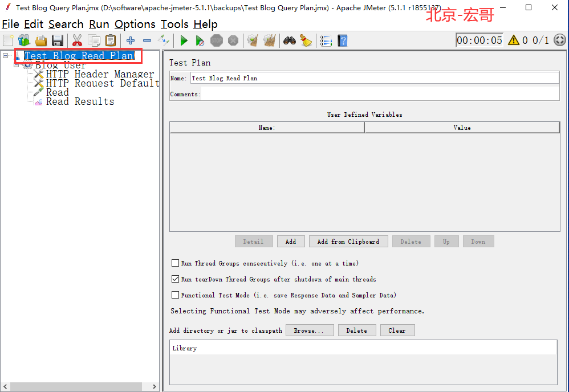Uncheck Run tearDown Thread Groups option

pos(175,279)
